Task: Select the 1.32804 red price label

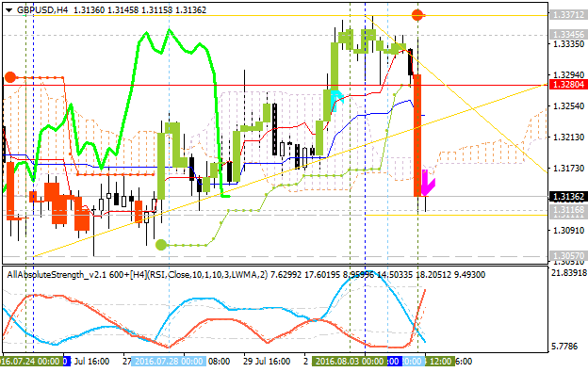Action: point(568,85)
